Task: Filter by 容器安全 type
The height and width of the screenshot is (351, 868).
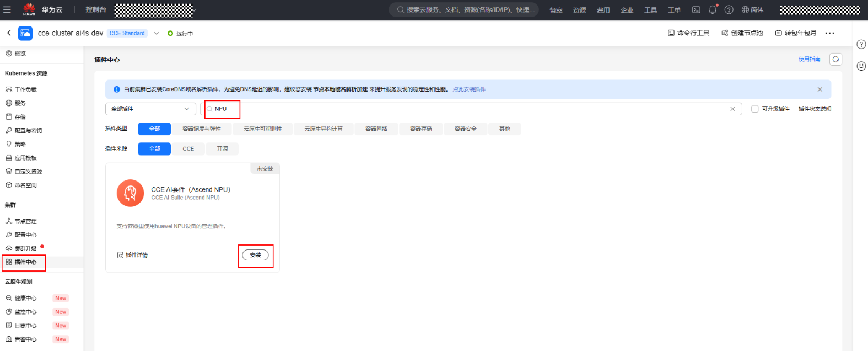Action: [466, 129]
